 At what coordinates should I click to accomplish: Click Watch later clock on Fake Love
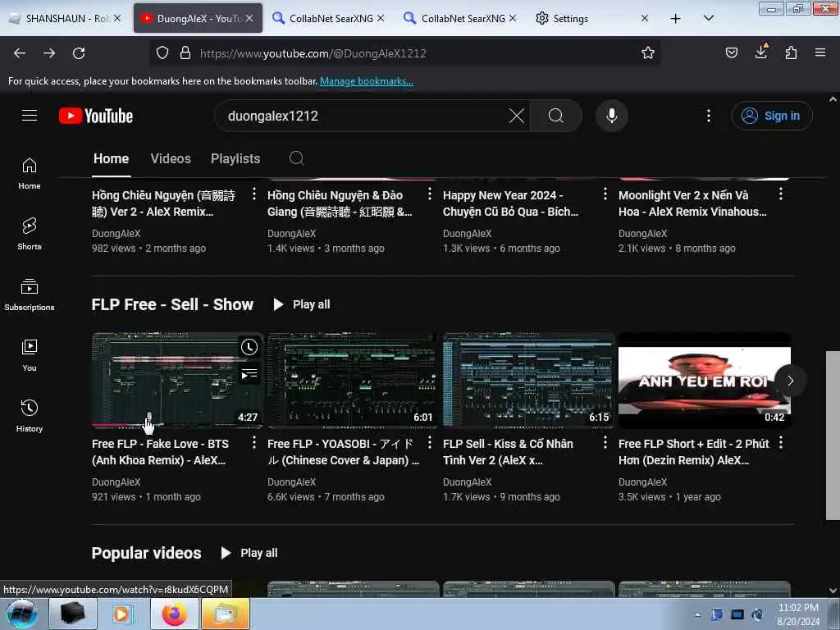click(x=249, y=347)
